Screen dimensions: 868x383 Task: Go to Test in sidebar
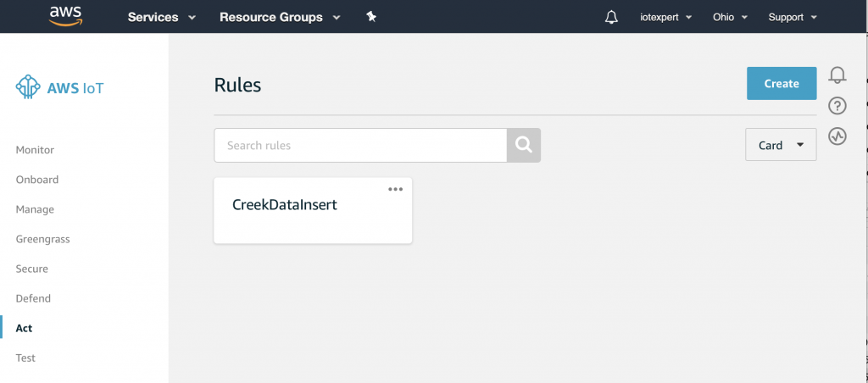25,358
